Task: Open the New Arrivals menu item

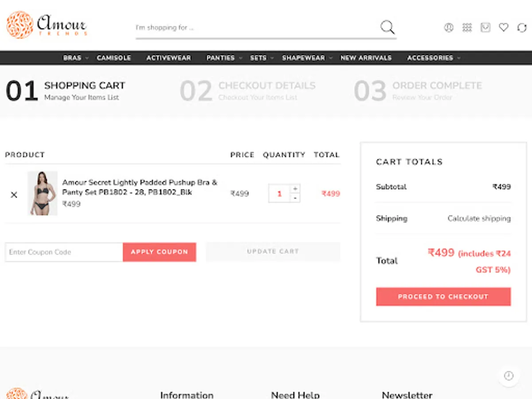Action: coord(366,58)
